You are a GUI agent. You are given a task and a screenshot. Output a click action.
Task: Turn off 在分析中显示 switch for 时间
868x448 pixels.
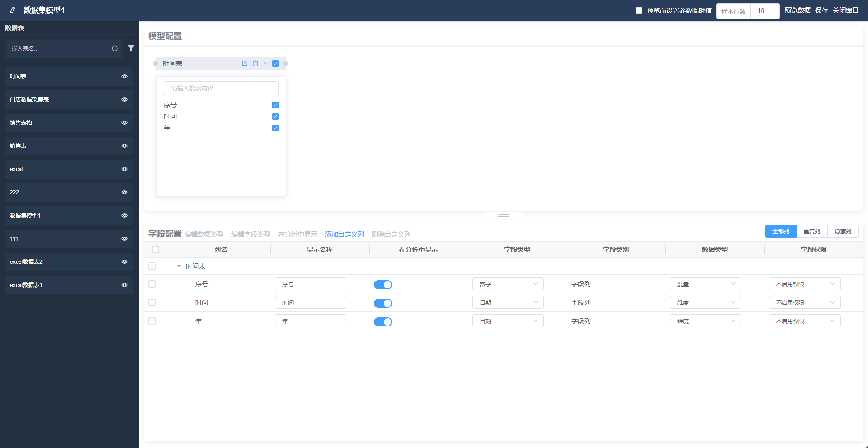click(383, 303)
